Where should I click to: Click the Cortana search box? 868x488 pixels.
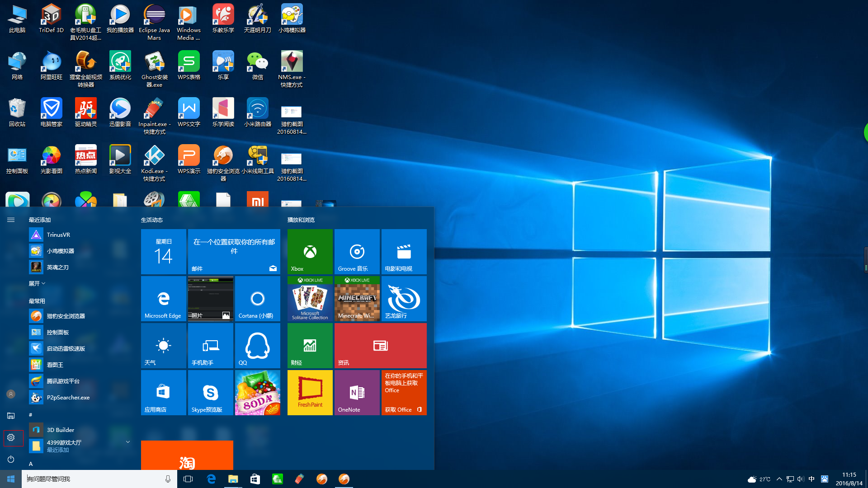90,479
